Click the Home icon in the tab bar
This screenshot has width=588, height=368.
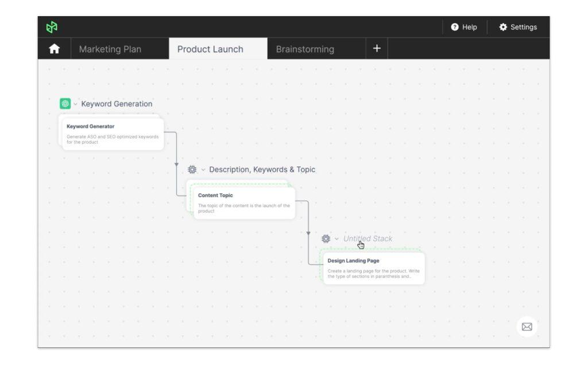tap(54, 49)
